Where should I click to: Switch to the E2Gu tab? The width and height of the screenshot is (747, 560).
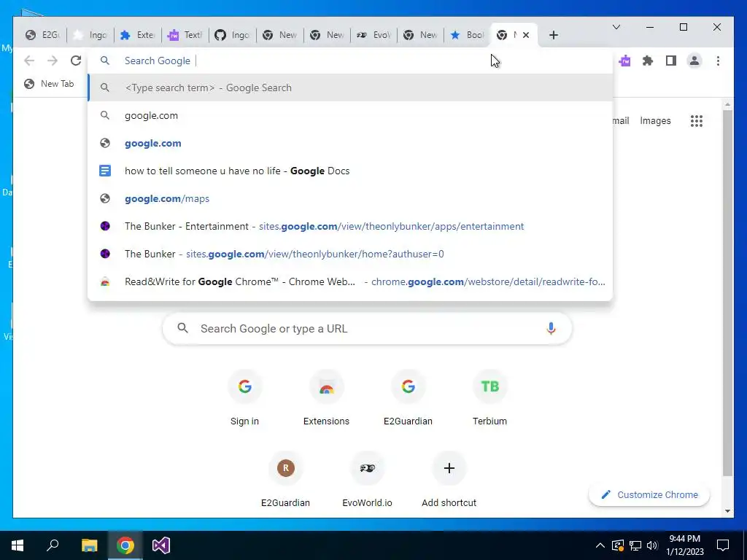pos(43,35)
